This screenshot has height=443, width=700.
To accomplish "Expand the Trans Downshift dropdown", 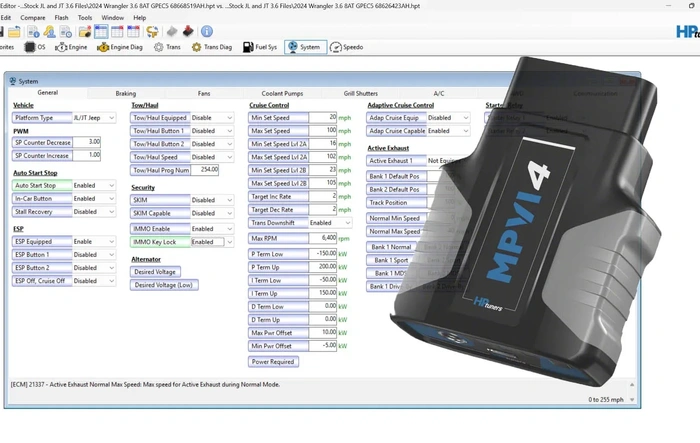I will (x=347, y=223).
